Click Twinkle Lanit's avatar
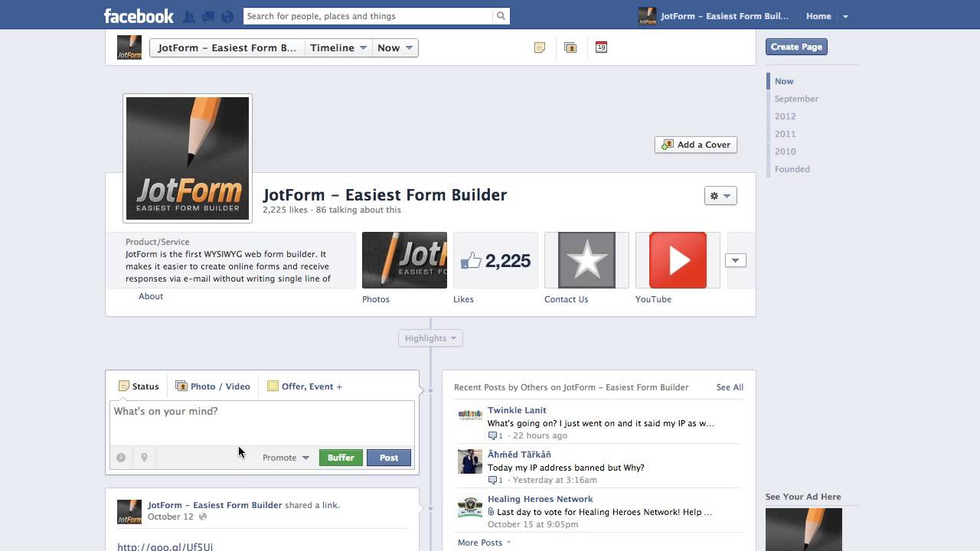The image size is (980, 551). 470,417
